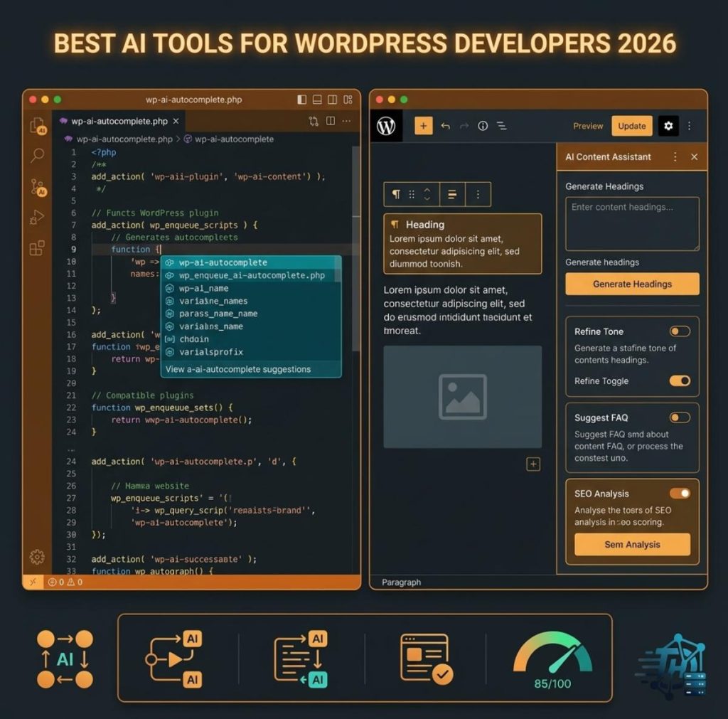Click the Update button
The height and width of the screenshot is (719, 728).
[632, 126]
